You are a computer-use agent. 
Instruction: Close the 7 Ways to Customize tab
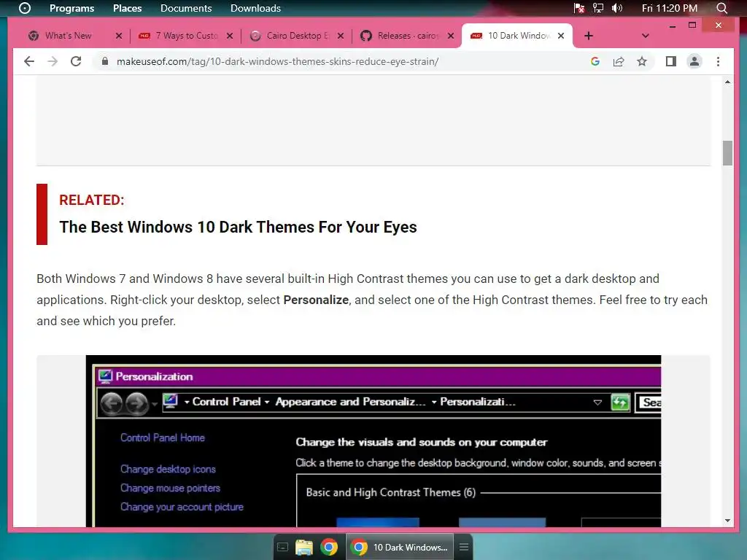pyautogui.click(x=230, y=36)
